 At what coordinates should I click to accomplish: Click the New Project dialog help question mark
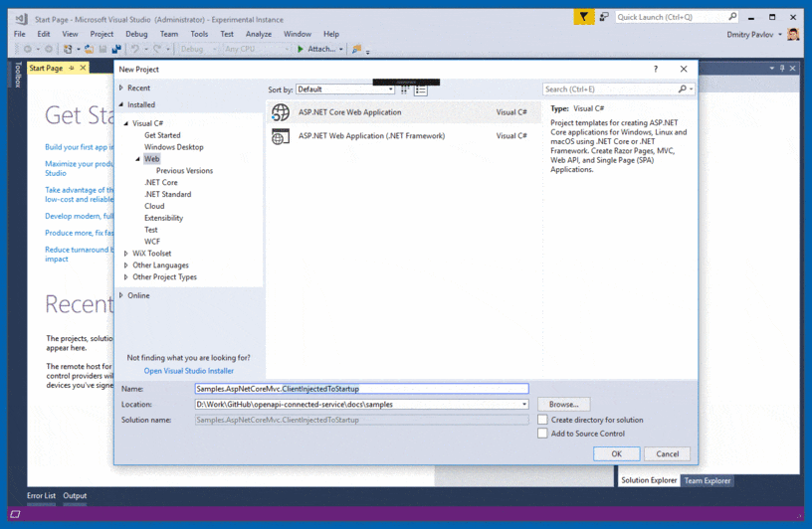656,69
